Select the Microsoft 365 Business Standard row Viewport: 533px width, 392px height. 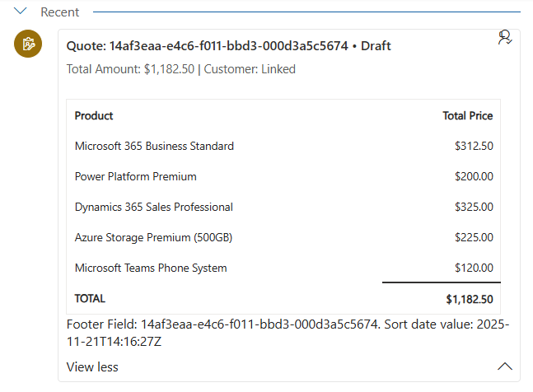tap(154, 146)
